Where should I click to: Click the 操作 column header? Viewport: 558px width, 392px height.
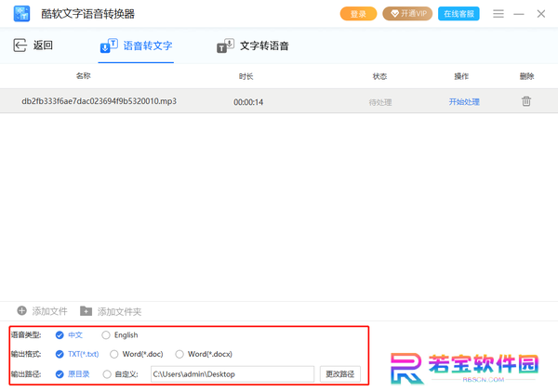pos(461,76)
